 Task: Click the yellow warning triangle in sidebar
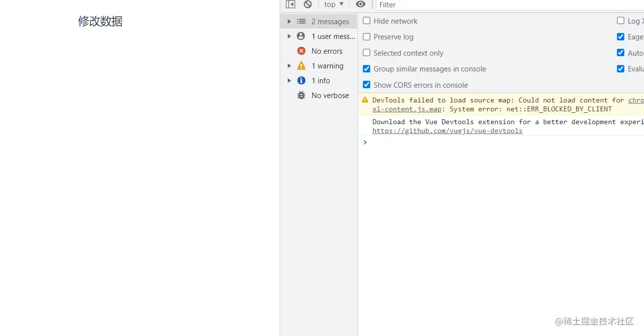301,66
